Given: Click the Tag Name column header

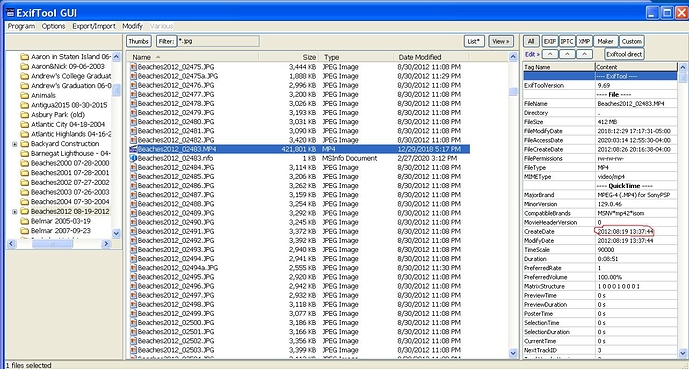Looking at the screenshot, I should pos(559,67).
